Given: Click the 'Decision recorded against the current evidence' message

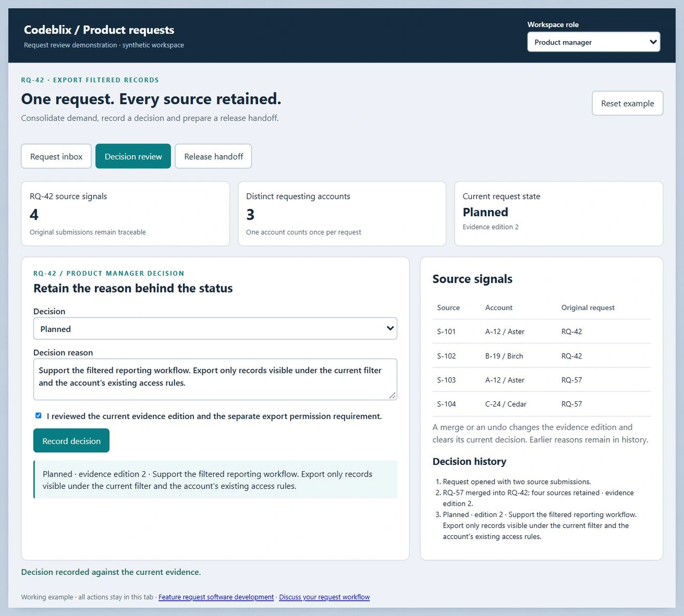Looking at the screenshot, I should click(x=111, y=572).
